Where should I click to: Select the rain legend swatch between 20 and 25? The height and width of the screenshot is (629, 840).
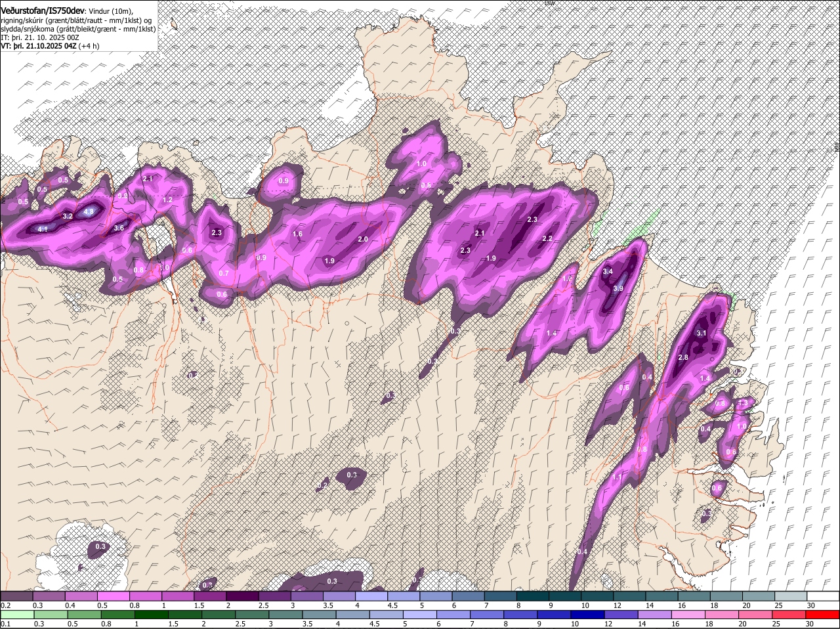click(756, 615)
